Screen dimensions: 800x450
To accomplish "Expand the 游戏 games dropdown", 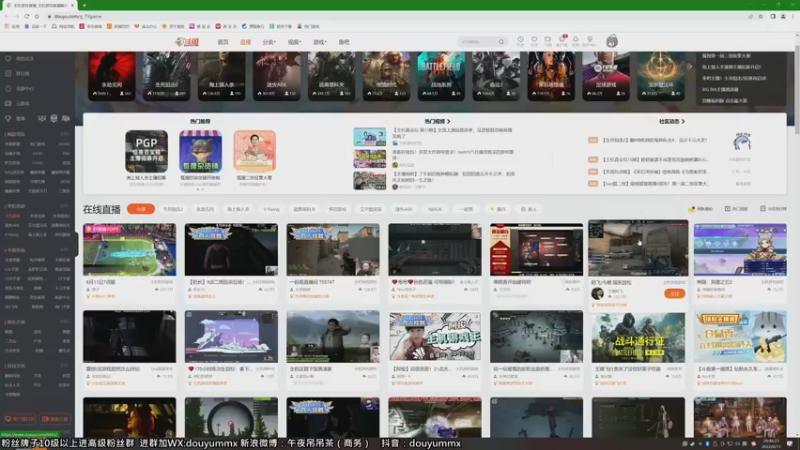I will coord(319,42).
